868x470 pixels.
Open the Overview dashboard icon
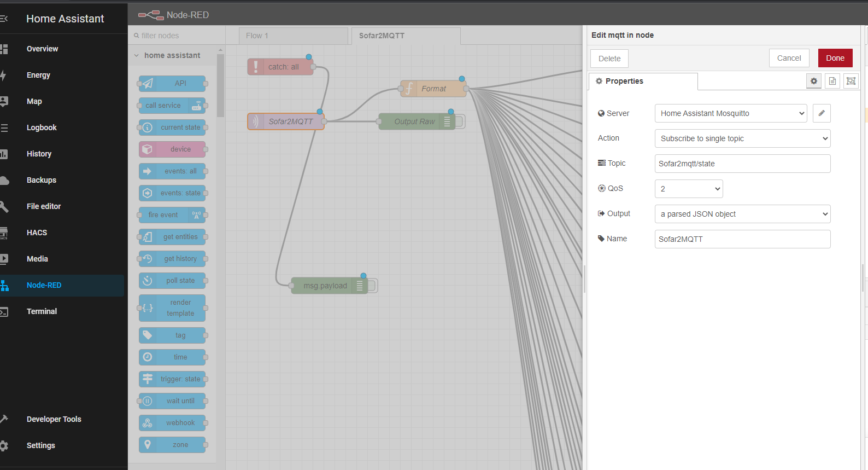(4, 49)
